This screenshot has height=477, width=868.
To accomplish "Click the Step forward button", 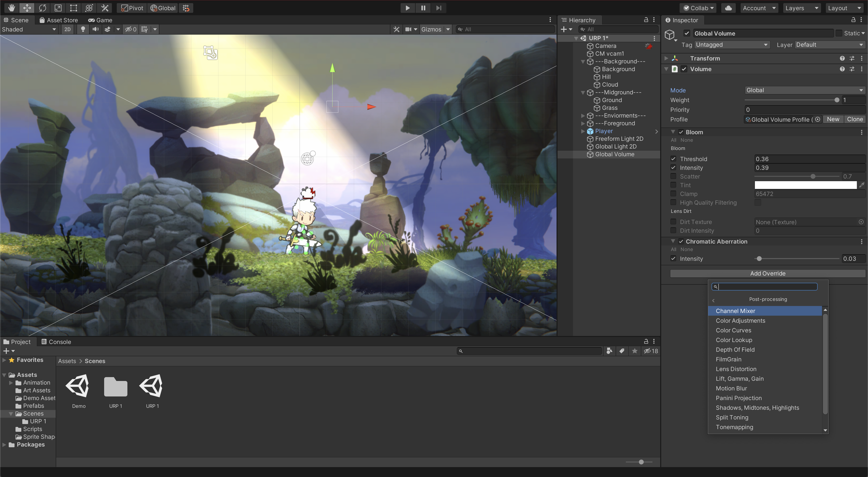I will click(x=438, y=8).
